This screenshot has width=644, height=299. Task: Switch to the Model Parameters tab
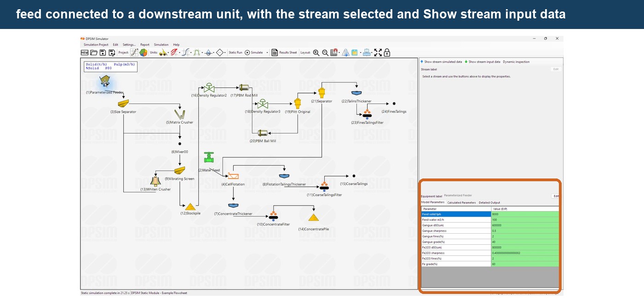[433, 202]
